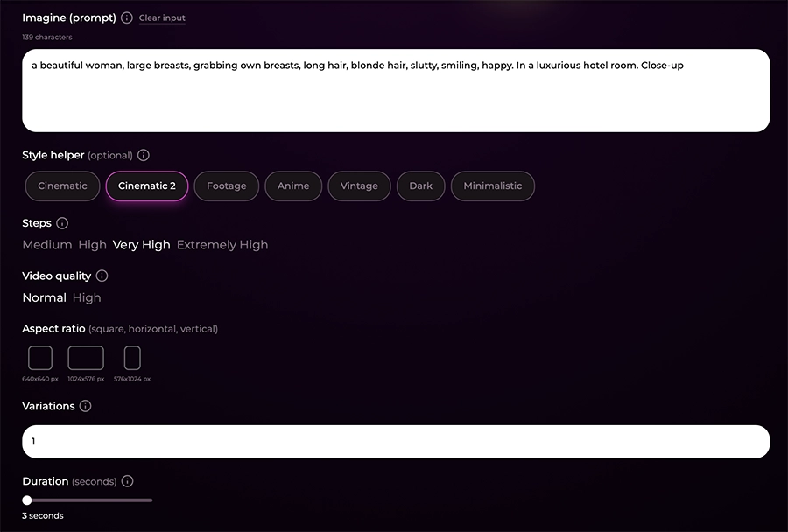788x532 pixels.
Task: Click the info icon beside Duration
Action: point(127,481)
